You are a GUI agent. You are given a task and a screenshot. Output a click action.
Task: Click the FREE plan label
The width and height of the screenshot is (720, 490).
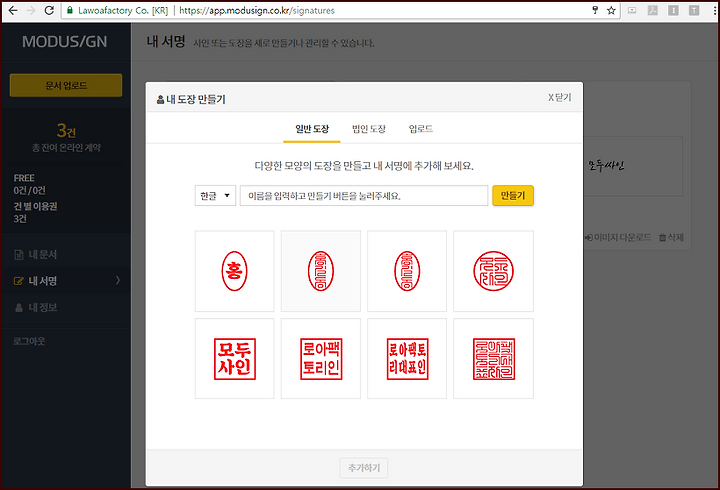[x=24, y=178]
